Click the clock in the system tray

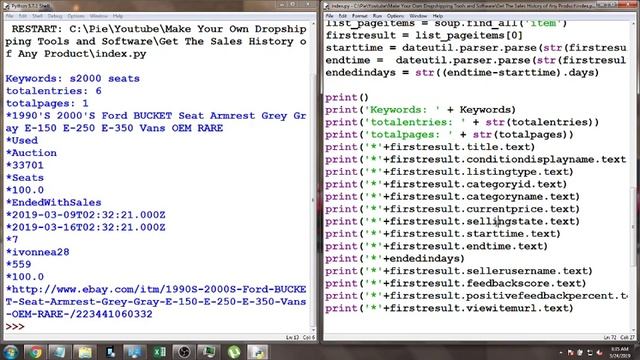click(620, 352)
